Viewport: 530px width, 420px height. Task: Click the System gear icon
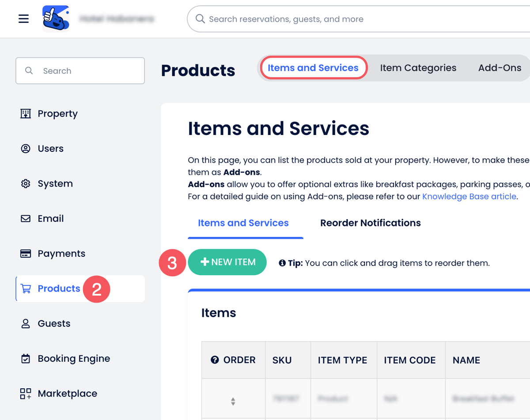26,184
